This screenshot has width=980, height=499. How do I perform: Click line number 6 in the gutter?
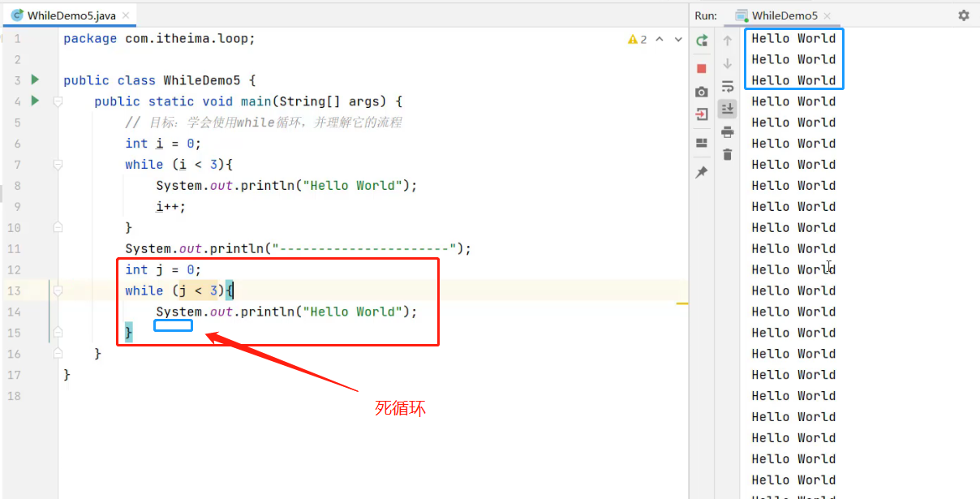(17, 144)
